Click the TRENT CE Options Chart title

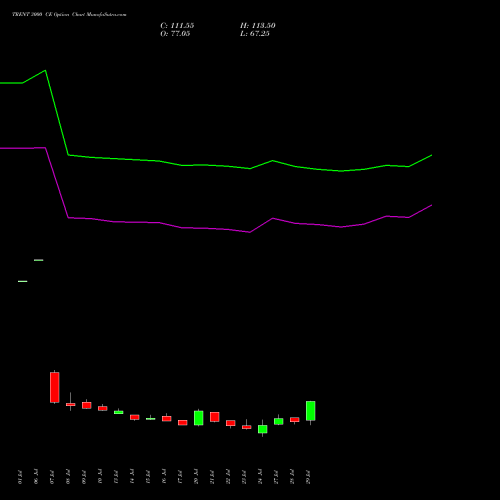point(69,14)
